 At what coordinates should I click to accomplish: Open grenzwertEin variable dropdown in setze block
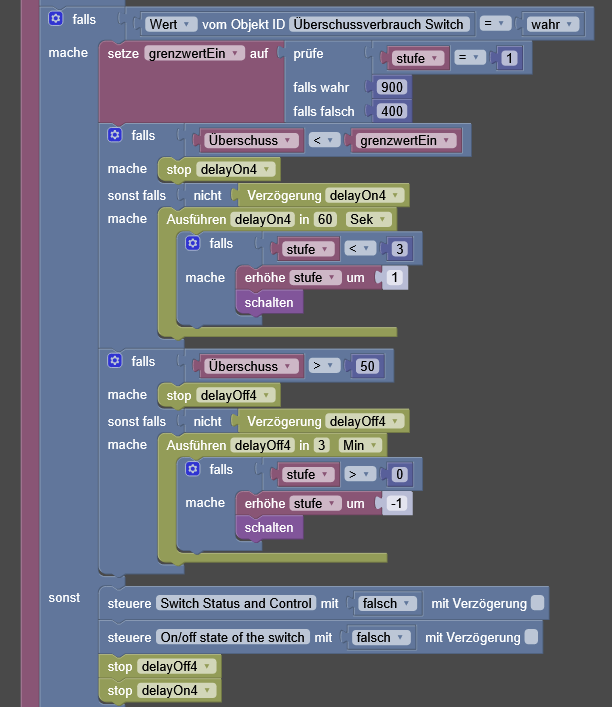coord(194,53)
